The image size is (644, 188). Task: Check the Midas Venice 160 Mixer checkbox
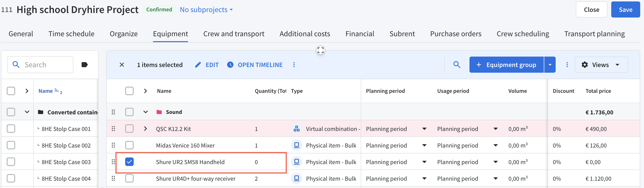click(129, 145)
